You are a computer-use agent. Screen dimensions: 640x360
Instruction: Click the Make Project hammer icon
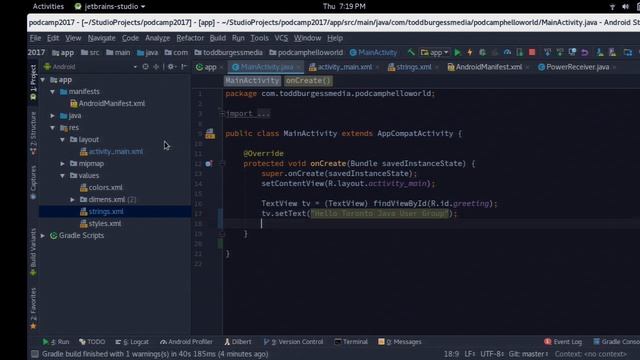411,52
